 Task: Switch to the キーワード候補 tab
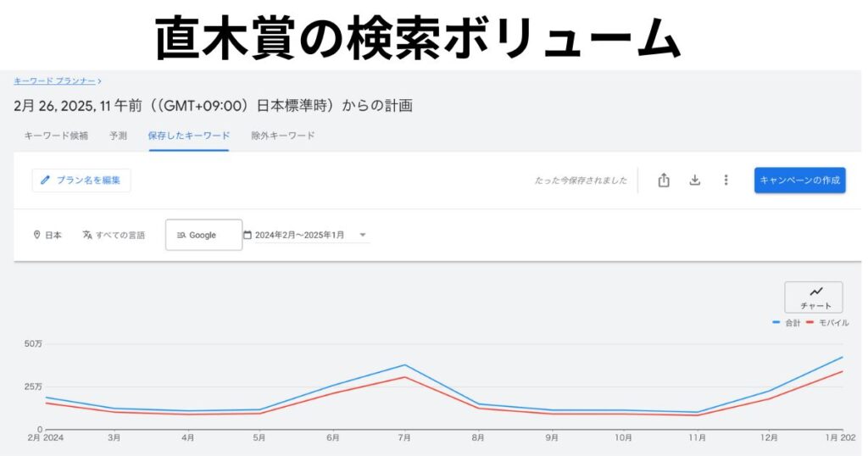(x=56, y=136)
